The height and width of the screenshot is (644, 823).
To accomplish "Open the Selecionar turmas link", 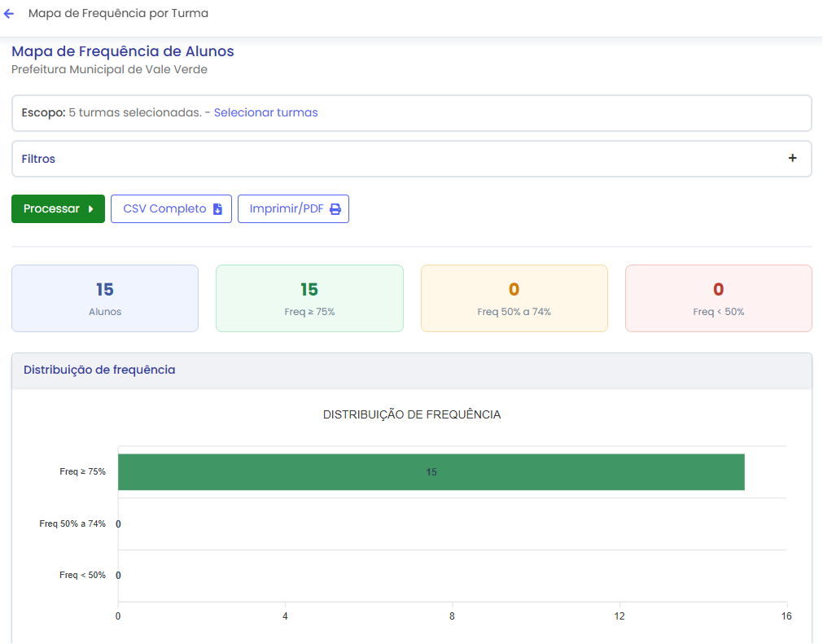I will click(x=265, y=113).
